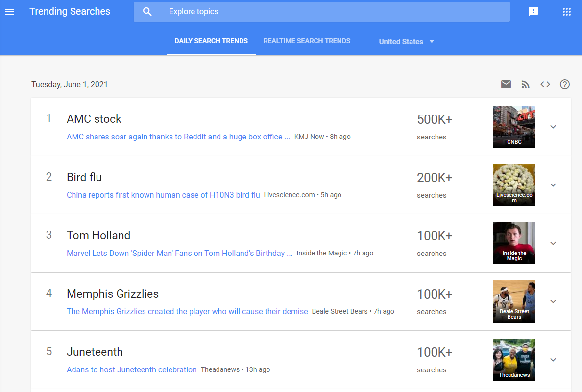Click the Beale Street Bears thumbnail

point(514,301)
